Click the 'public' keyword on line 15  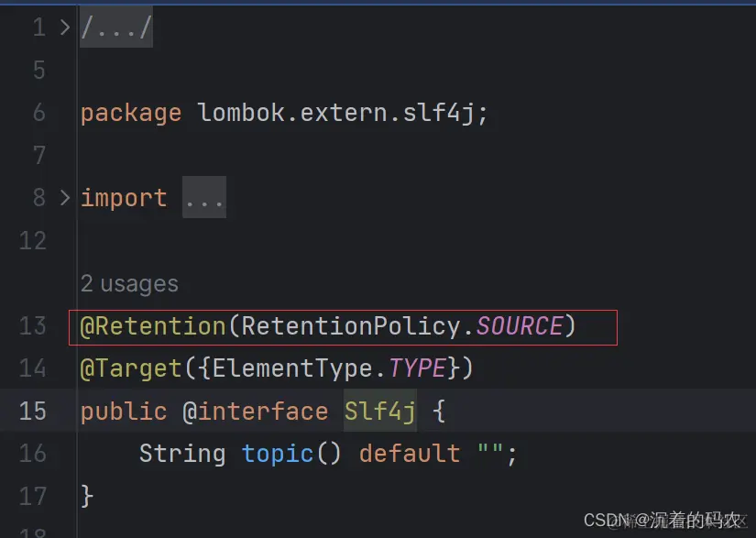(x=124, y=412)
